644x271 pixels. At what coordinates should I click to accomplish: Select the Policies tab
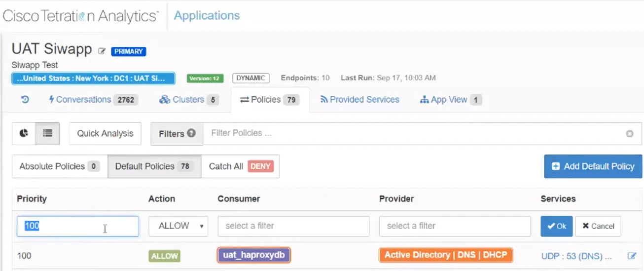coord(270,100)
